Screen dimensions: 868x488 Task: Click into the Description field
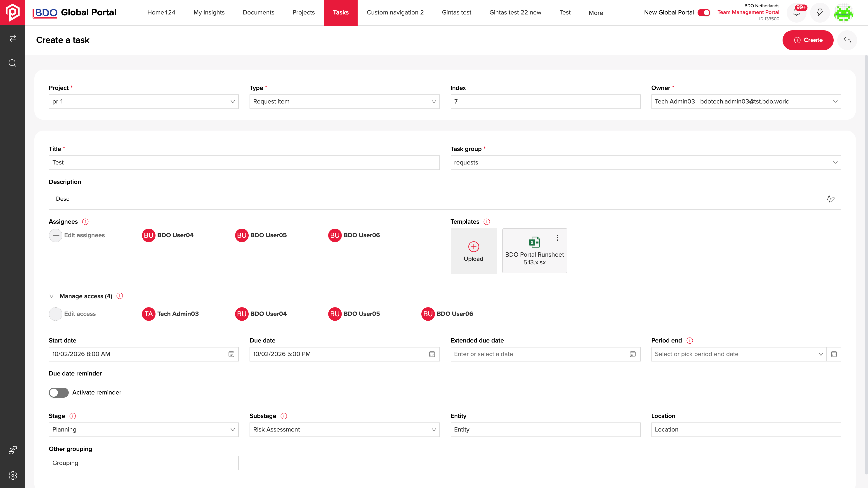point(445,199)
